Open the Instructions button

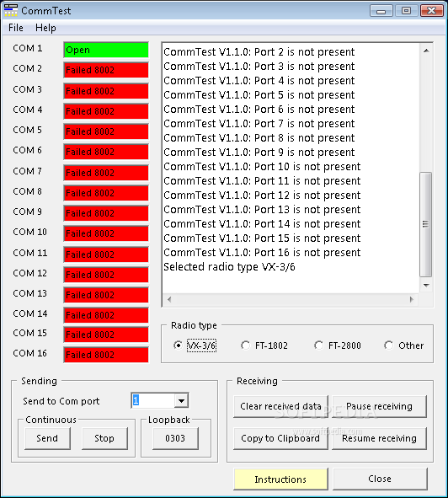tap(280, 479)
